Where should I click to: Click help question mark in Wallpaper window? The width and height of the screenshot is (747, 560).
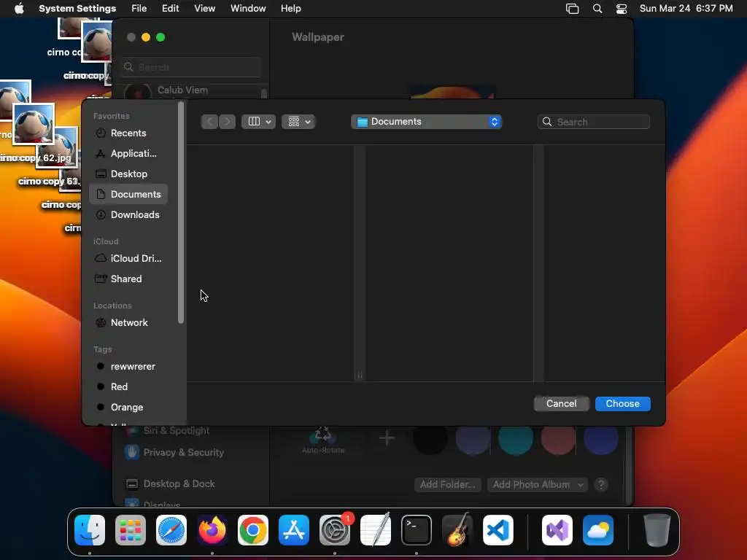[601, 485]
